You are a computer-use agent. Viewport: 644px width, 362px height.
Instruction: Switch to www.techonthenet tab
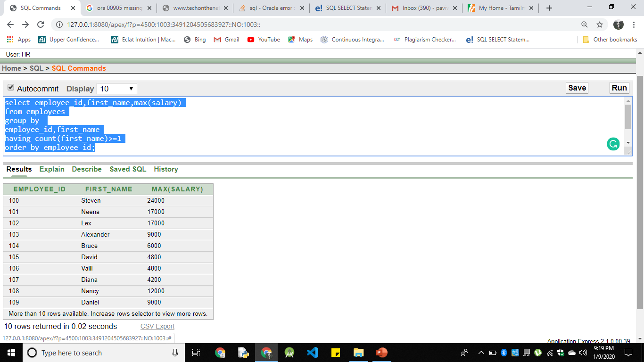[195, 8]
